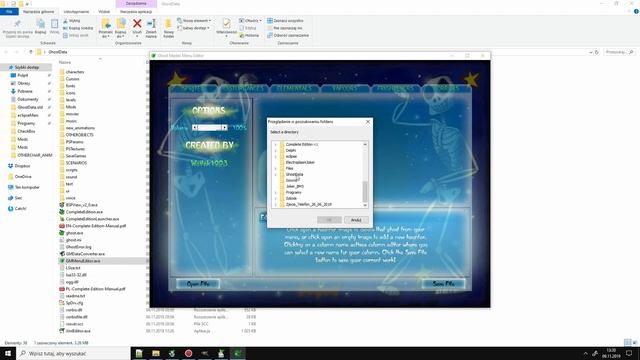Viewport: 640px width, 360px height.
Task: Click the Explorer search box
Action: tap(619, 52)
